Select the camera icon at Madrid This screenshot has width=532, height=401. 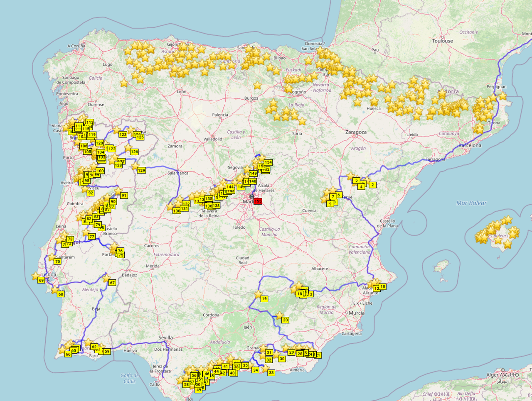252,196
